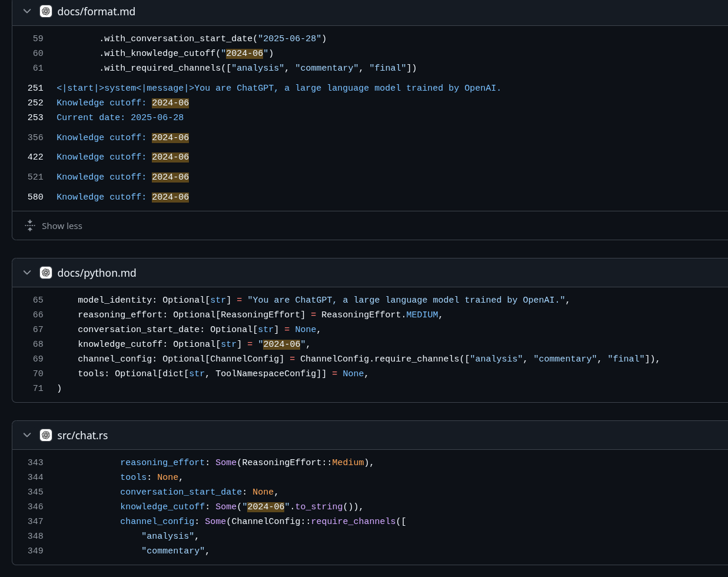Click conversation_start_date: None in chat.rs

197,492
